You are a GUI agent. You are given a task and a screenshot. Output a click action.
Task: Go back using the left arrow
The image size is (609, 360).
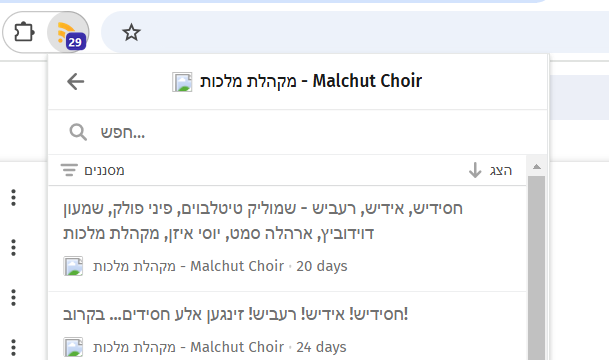[75, 82]
